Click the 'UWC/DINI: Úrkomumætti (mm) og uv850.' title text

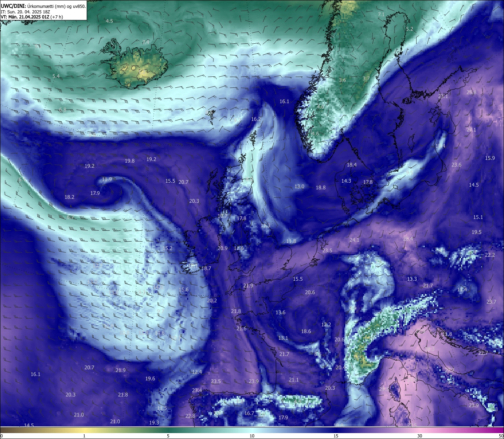click(43, 6)
